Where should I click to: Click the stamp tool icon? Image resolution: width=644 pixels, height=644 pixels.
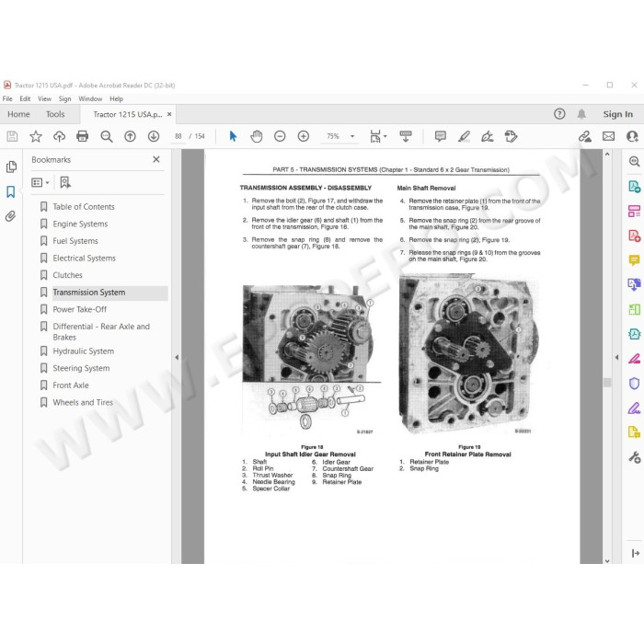tap(511, 136)
